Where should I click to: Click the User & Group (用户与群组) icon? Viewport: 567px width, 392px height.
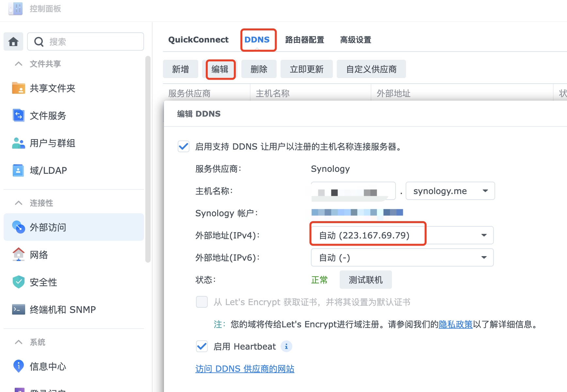(x=18, y=143)
